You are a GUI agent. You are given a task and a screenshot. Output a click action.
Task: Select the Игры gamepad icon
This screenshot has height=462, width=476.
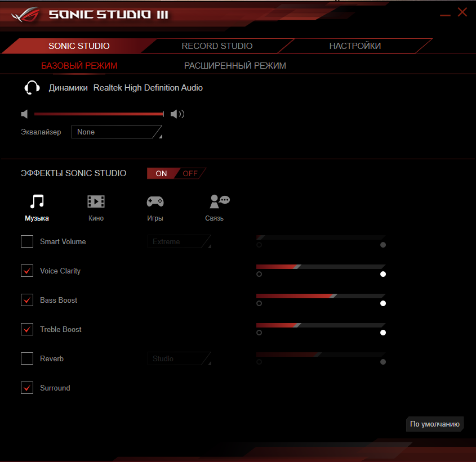(x=155, y=201)
